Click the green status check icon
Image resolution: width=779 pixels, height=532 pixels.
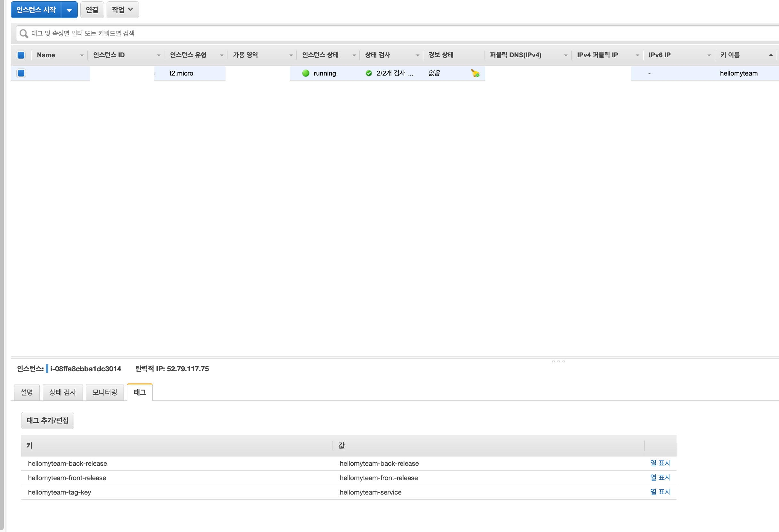click(369, 73)
